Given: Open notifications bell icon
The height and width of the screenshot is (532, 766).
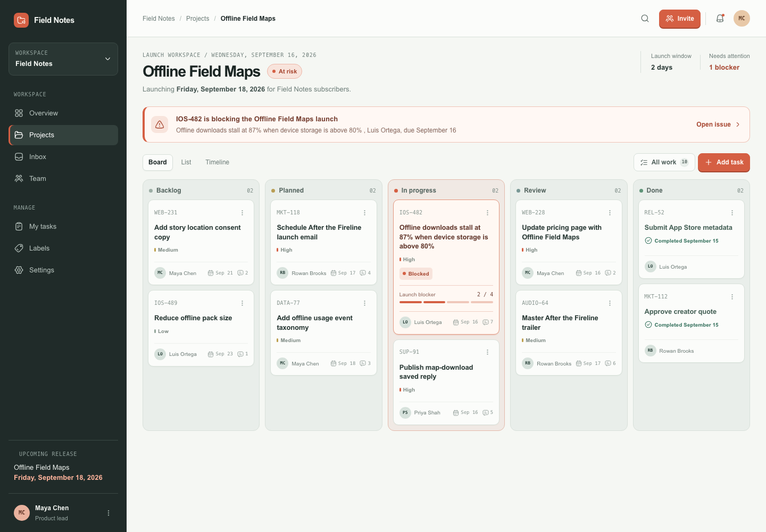Looking at the screenshot, I should (720, 19).
